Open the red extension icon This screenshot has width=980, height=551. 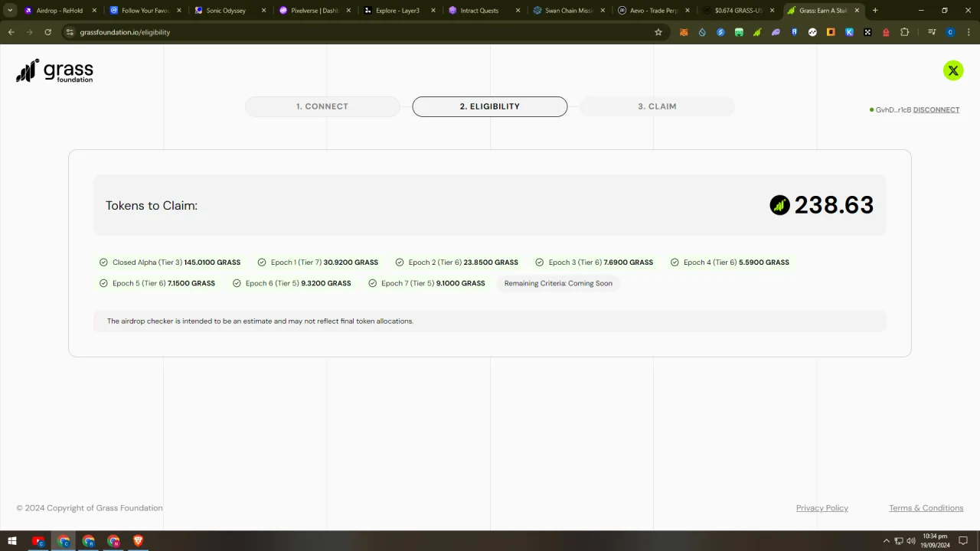886,32
